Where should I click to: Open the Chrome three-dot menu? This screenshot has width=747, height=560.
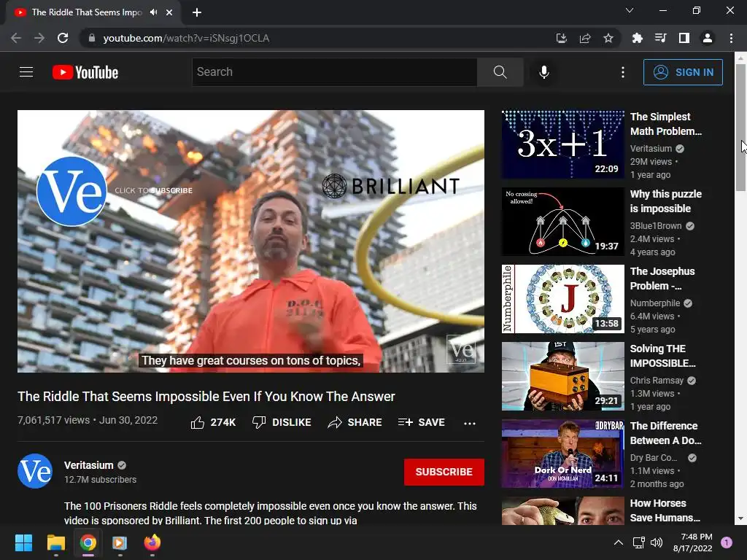pos(731,38)
